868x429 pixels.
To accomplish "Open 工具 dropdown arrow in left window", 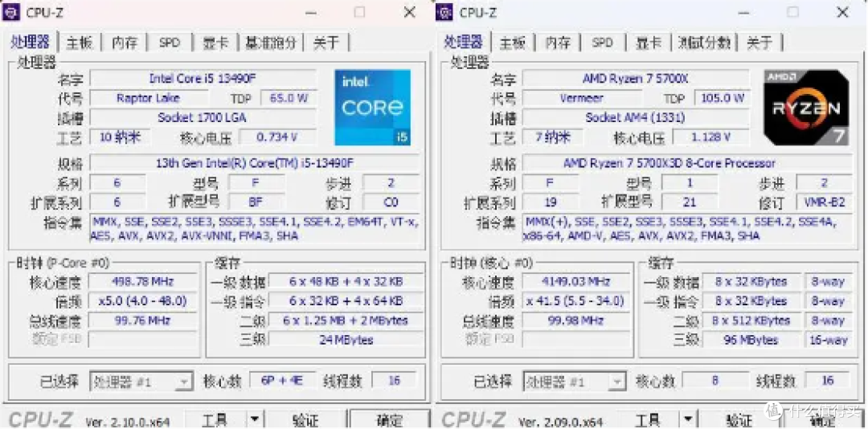I will 254,420.
